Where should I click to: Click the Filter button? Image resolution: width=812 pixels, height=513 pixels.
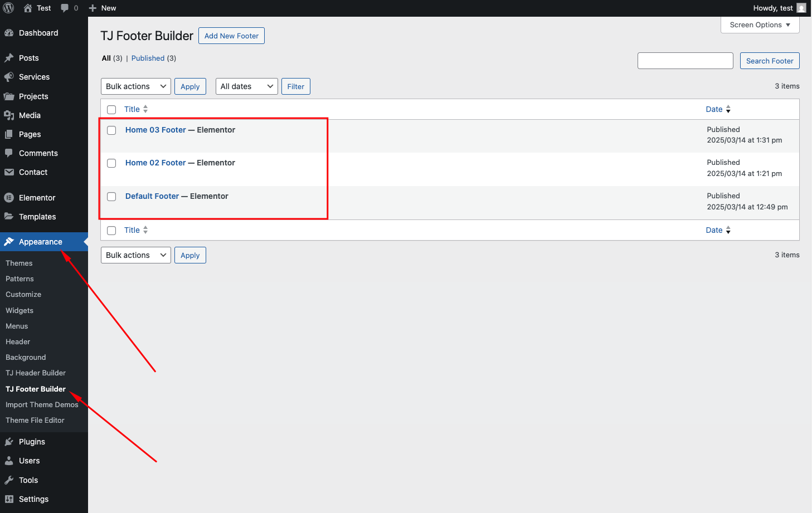(296, 86)
